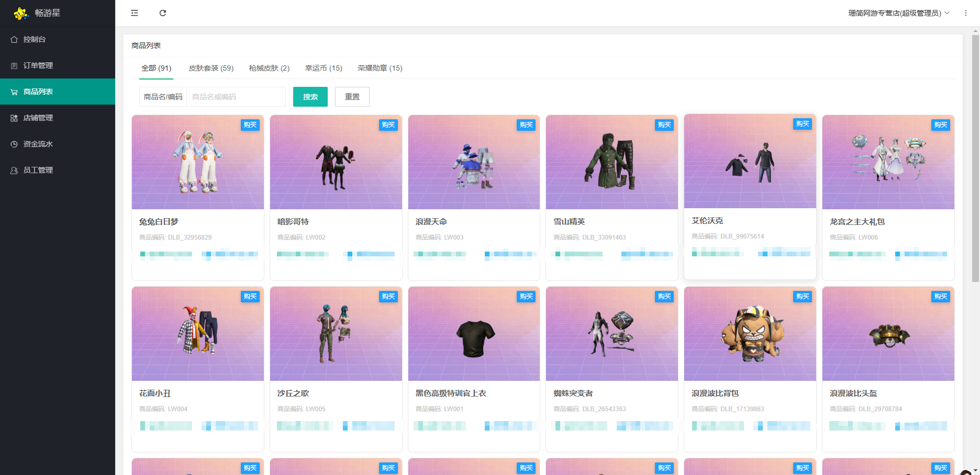Refresh the page using the reload icon

[x=163, y=13]
